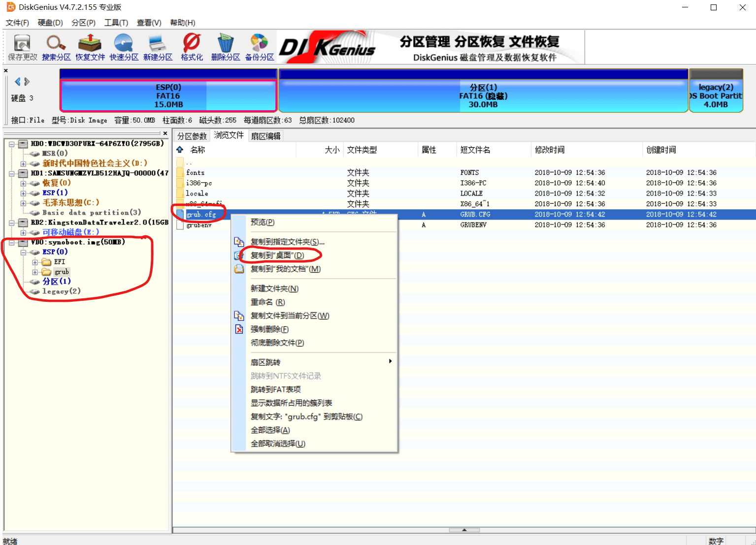The image size is (756, 545).
Task: Select HD0 disk drive icon in tree
Action: 23,144
